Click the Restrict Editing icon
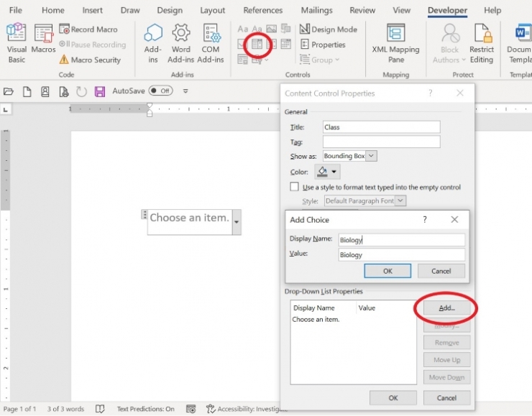This screenshot has width=532, height=416. pos(482,42)
